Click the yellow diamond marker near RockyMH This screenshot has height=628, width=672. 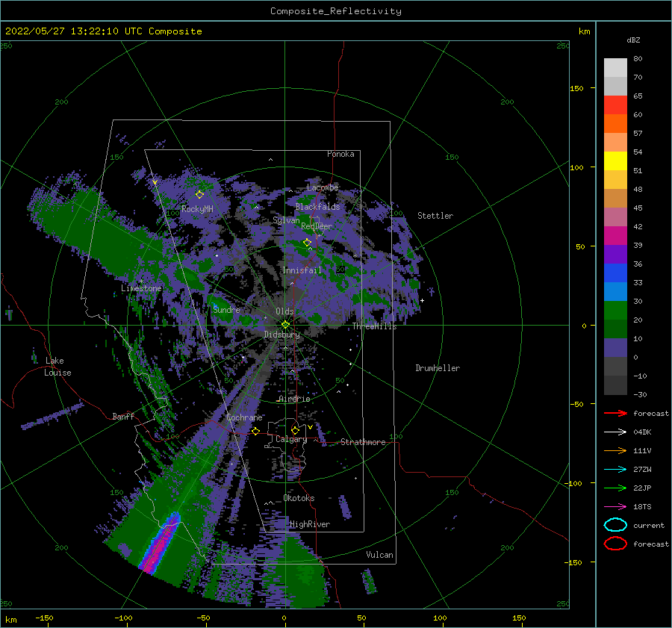[x=199, y=195]
